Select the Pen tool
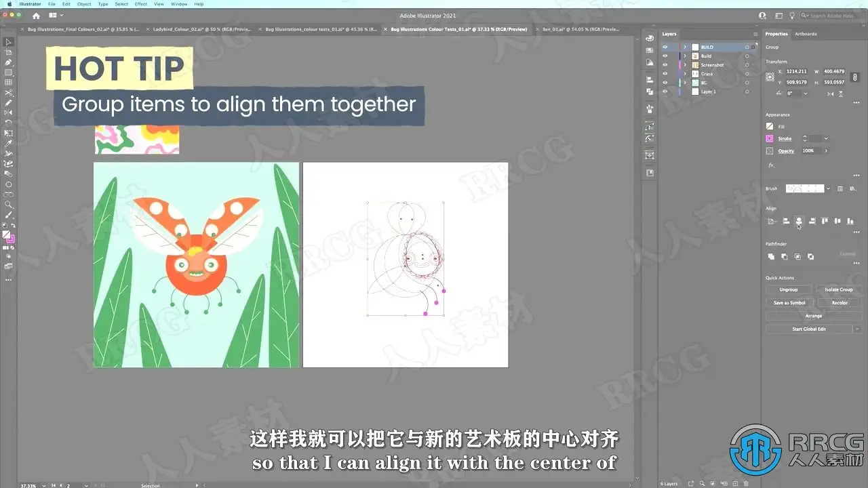Viewport: 868px width, 488px height. click(8, 62)
